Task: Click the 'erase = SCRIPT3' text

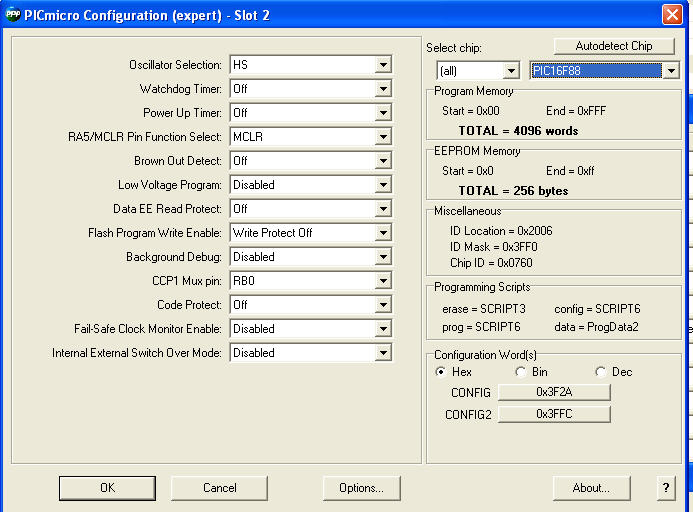Action: coord(484,309)
